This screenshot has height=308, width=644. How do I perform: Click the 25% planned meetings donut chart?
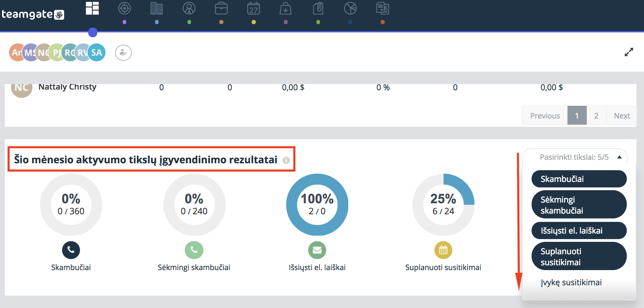[443, 205]
